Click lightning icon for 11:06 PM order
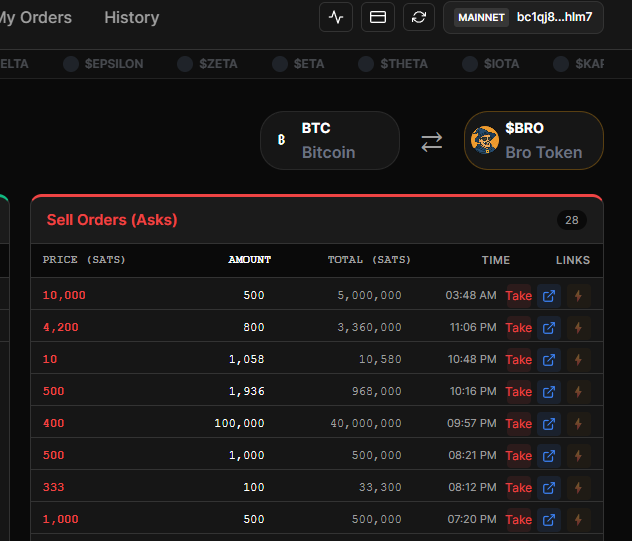The image size is (632, 541). pyautogui.click(x=578, y=328)
